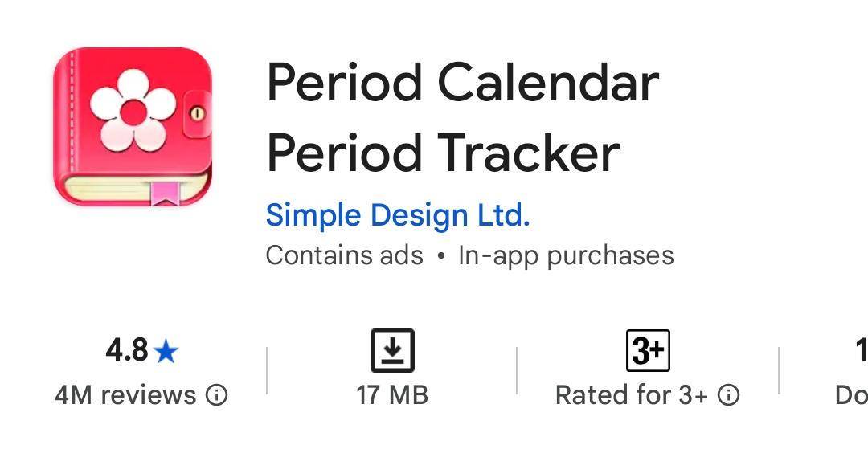Click the cut-off Do label at right

[851, 395]
